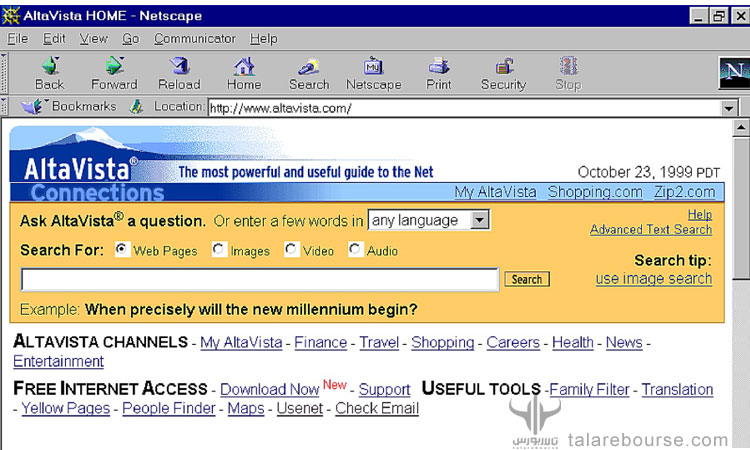This screenshot has height=450, width=750.
Task: Select the Images radio button
Action: pyautogui.click(x=219, y=250)
